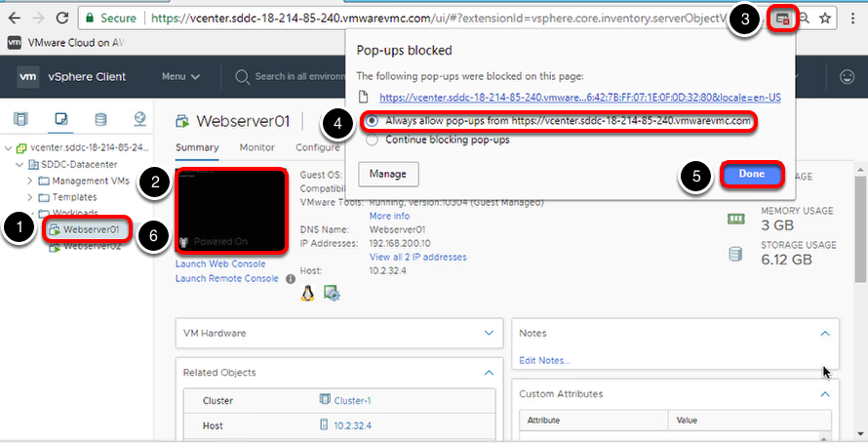Image resolution: width=868 pixels, height=447 pixels.
Task: Click the info icon next to Launch Remote Console
Action: click(x=290, y=278)
